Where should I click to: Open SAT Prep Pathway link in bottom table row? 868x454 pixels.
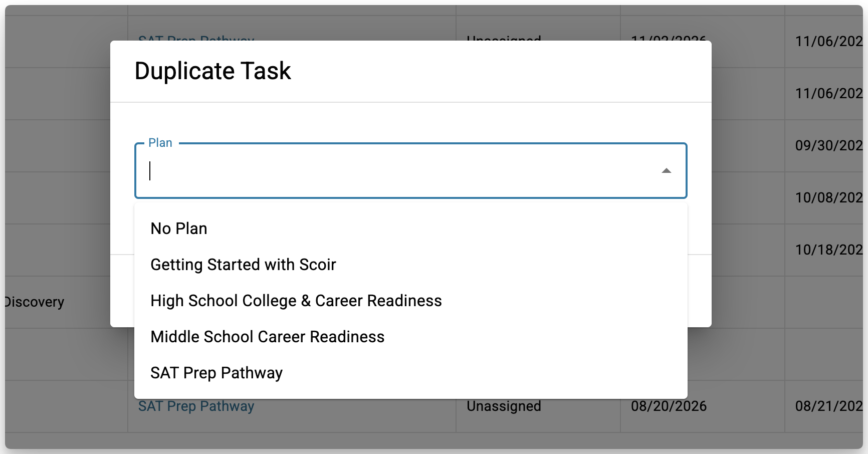196,406
